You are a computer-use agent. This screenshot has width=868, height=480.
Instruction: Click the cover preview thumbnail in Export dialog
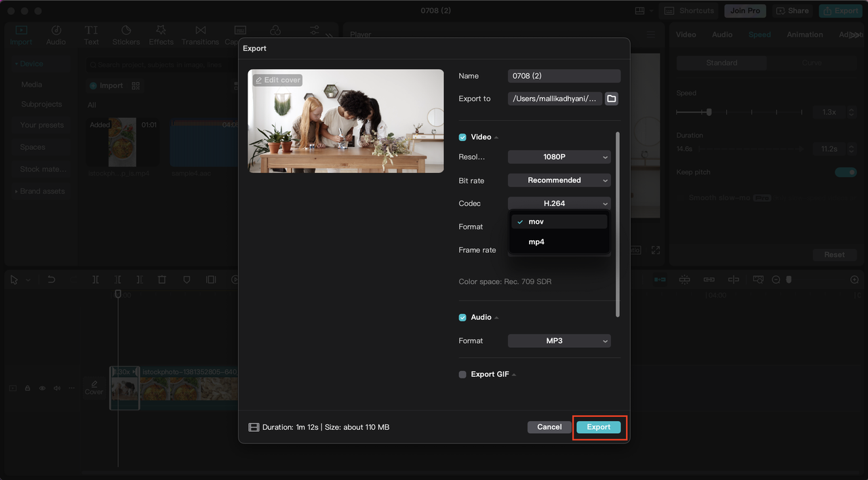[x=346, y=121]
